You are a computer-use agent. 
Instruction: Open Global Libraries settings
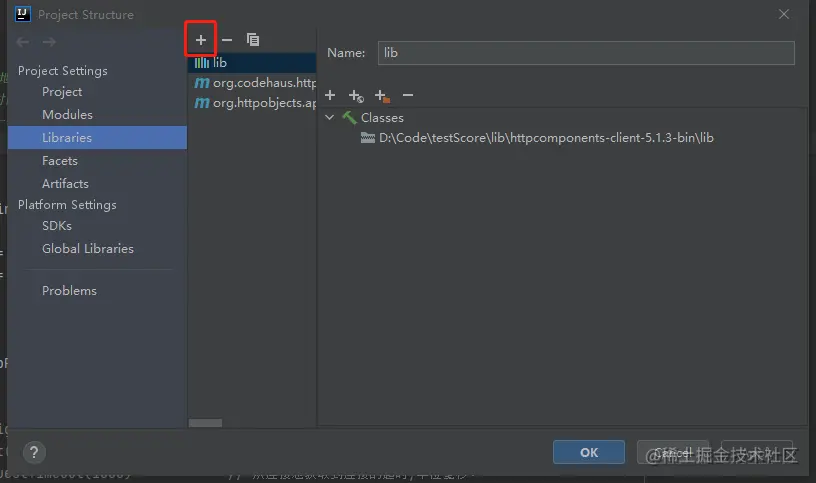click(87, 249)
